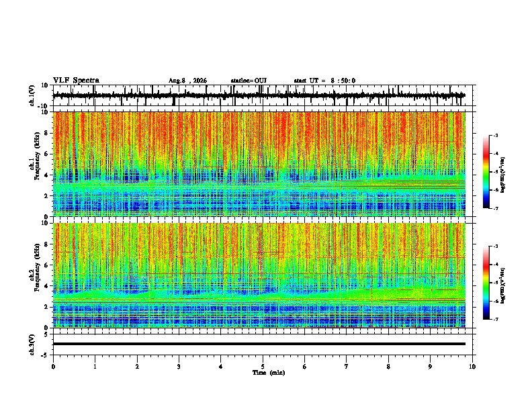Click the ch.2 spectrogram color scale bar
The image size is (532, 411).
point(486,283)
